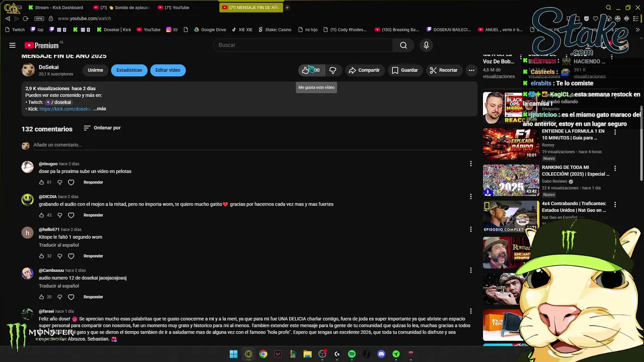The width and height of the screenshot is (644, 362).
Task: Heart @risugoo's comment
Action: click(x=71, y=183)
